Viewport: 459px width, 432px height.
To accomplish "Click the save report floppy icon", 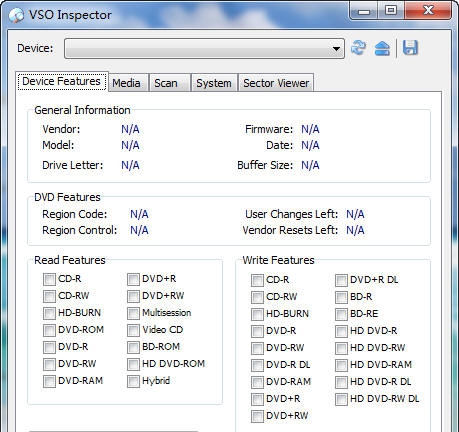I will pyautogui.click(x=410, y=48).
